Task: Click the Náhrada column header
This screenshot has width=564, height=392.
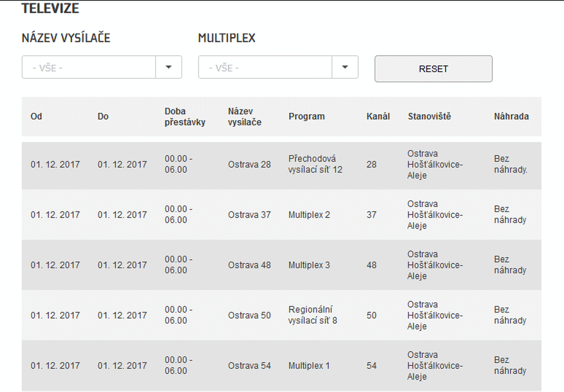Action: 512,117
